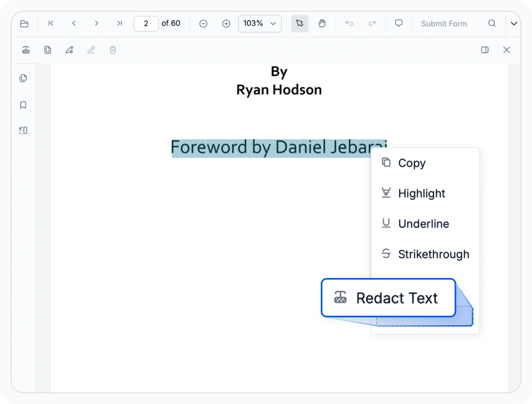Select the mark-for-redaction tool in the redaction toolbar
Image resolution: width=532 pixels, height=404 pixels.
[26, 50]
